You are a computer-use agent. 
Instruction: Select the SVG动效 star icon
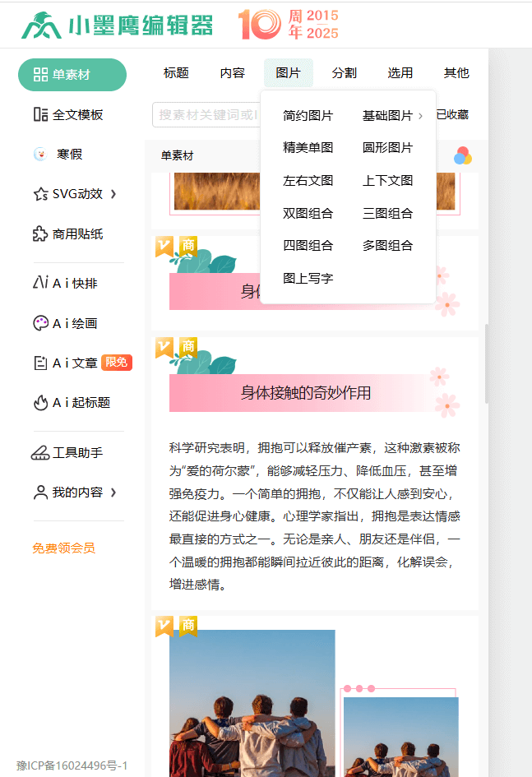(x=40, y=194)
